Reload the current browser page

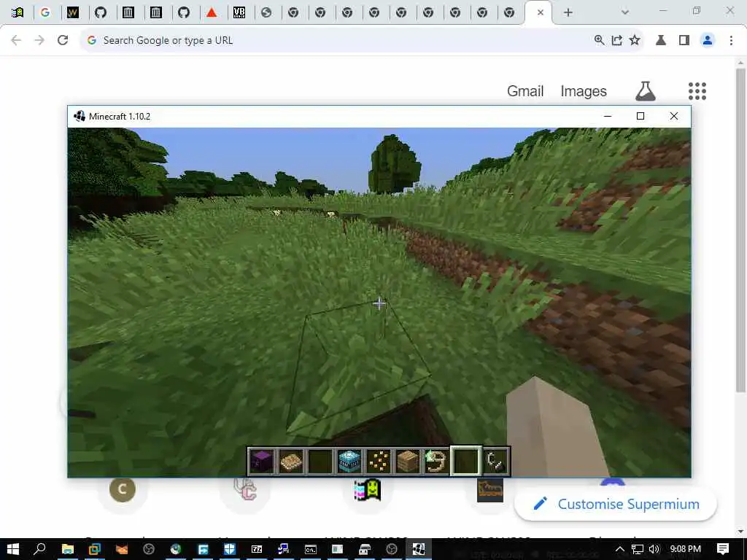(63, 40)
